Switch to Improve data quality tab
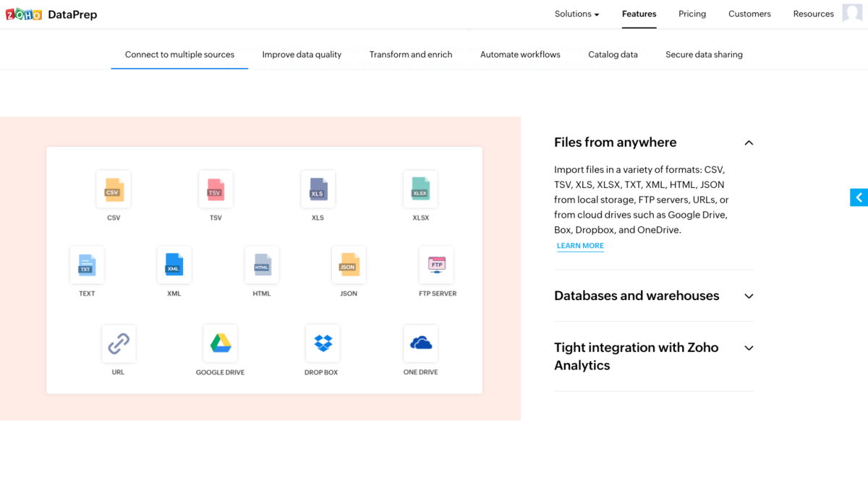 coord(302,54)
